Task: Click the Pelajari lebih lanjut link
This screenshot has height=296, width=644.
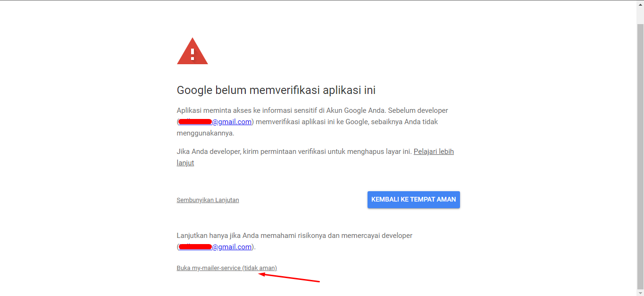Action: (x=433, y=151)
